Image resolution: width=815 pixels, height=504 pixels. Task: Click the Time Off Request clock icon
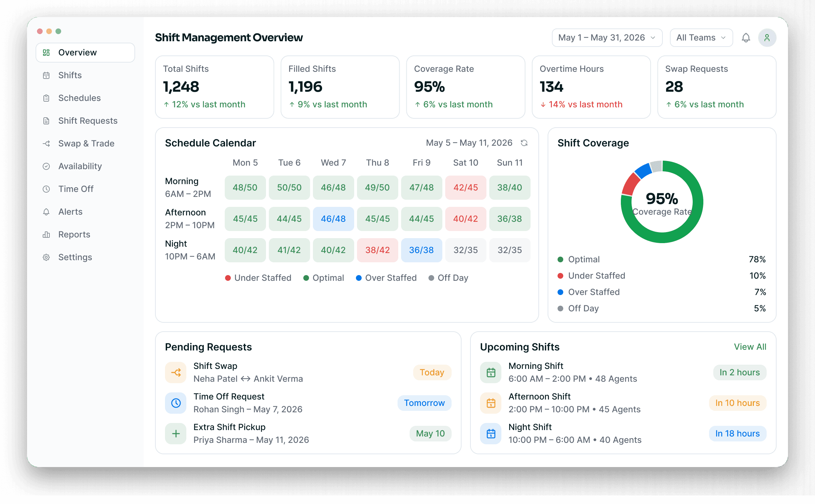point(176,403)
